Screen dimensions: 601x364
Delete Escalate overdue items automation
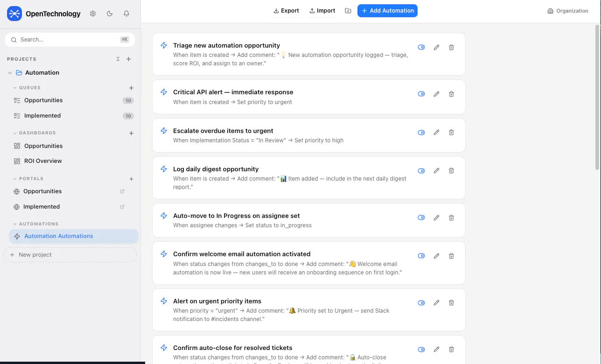coord(451,132)
